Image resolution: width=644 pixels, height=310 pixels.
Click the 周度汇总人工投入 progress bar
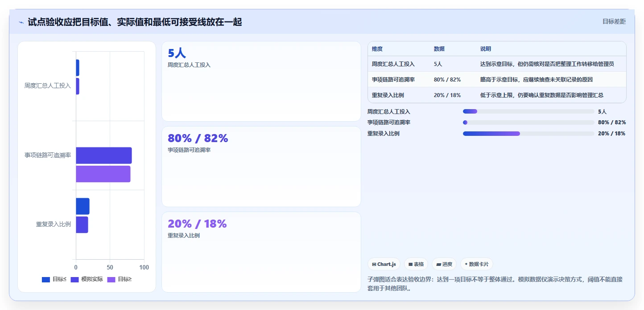point(528,111)
